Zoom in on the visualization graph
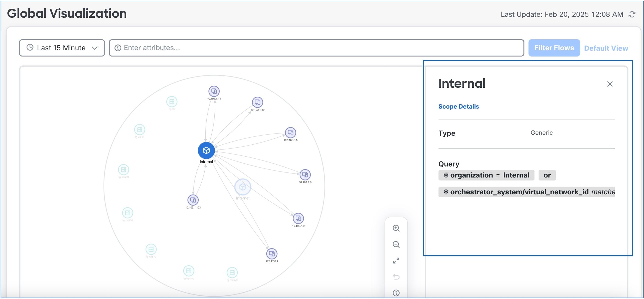The height and width of the screenshot is (299, 644). point(396,228)
